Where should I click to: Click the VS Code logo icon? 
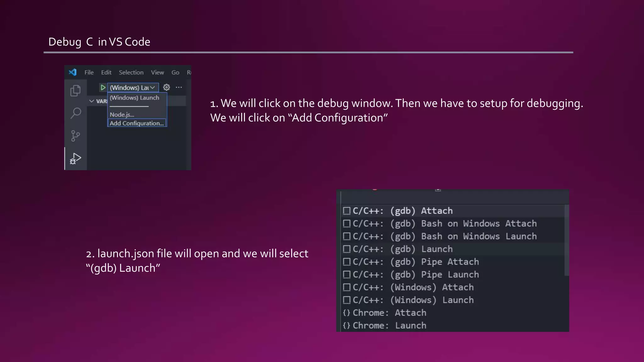coord(73,72)
